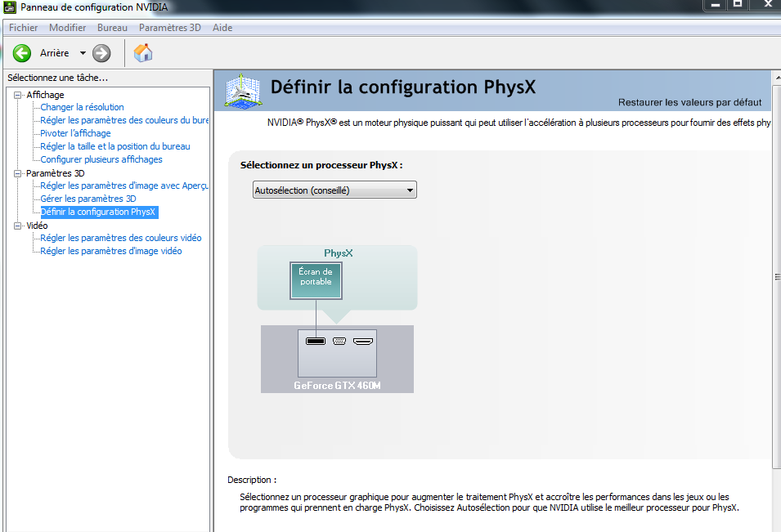Click the HDMI port icon on GPU

point(363,341)
